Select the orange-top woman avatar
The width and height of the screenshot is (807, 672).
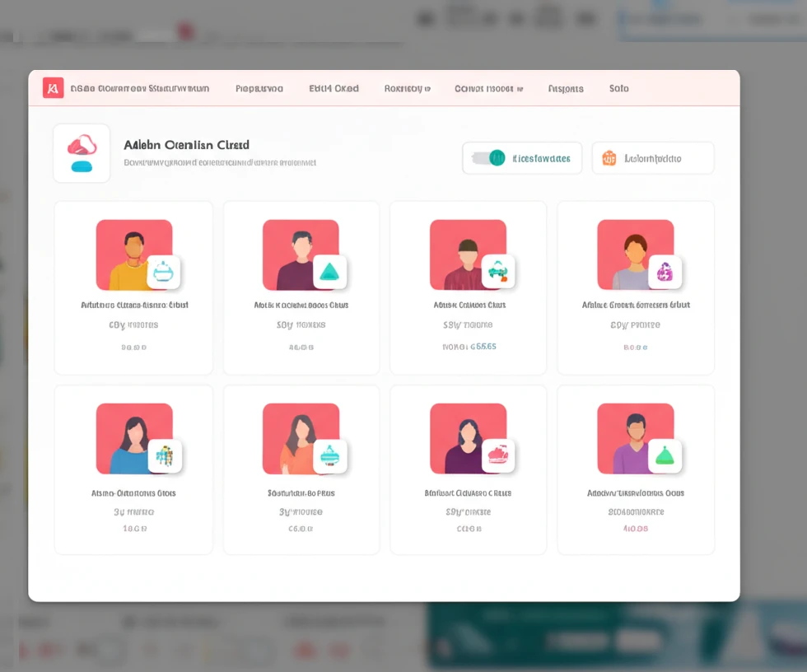pyautogui.click(x=301, y=438)
